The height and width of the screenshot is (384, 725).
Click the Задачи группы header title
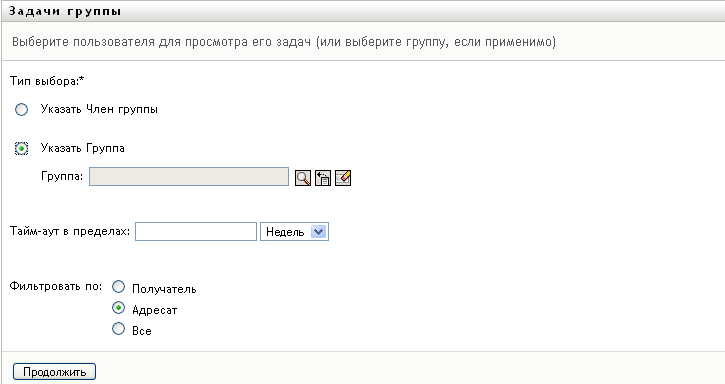click(65, 11)
